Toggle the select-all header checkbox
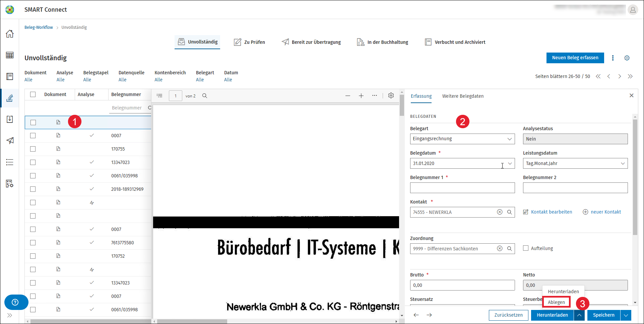 [x=33, y=94]
